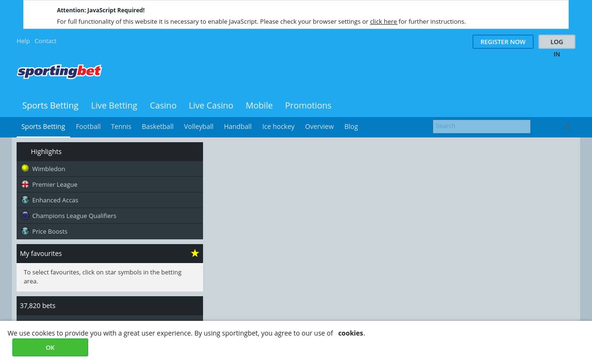Image resolution: width=592 pixels, height=364 pixels.
Task: Open the cookies policy link
Action: tap(350, 333)
